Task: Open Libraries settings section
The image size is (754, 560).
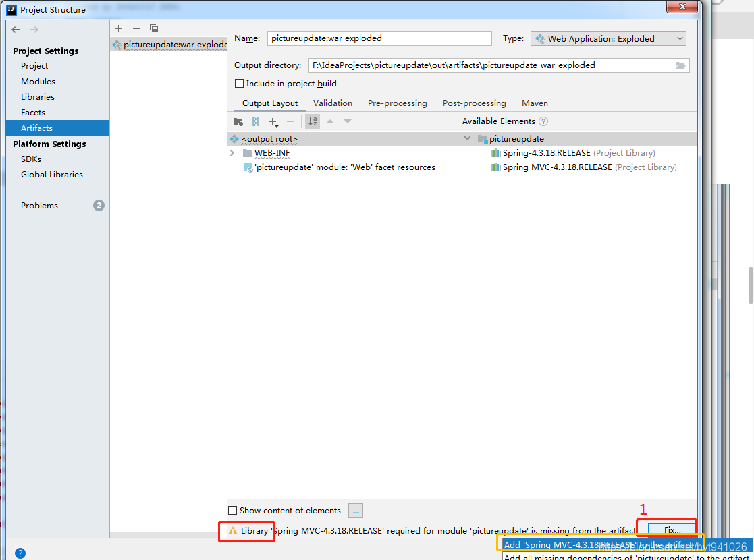Action: click(x=38, y=96)
